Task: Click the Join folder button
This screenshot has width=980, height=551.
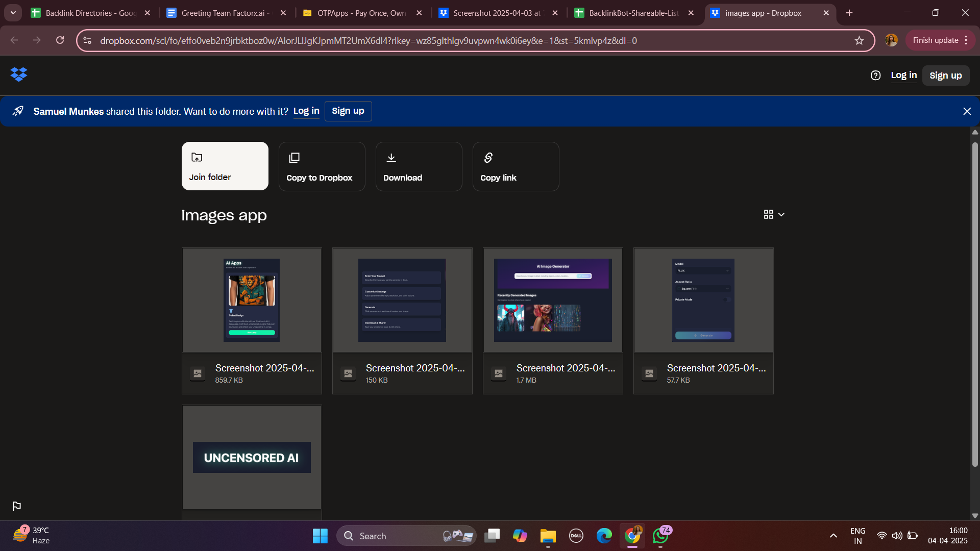Action: coord(225,166)
